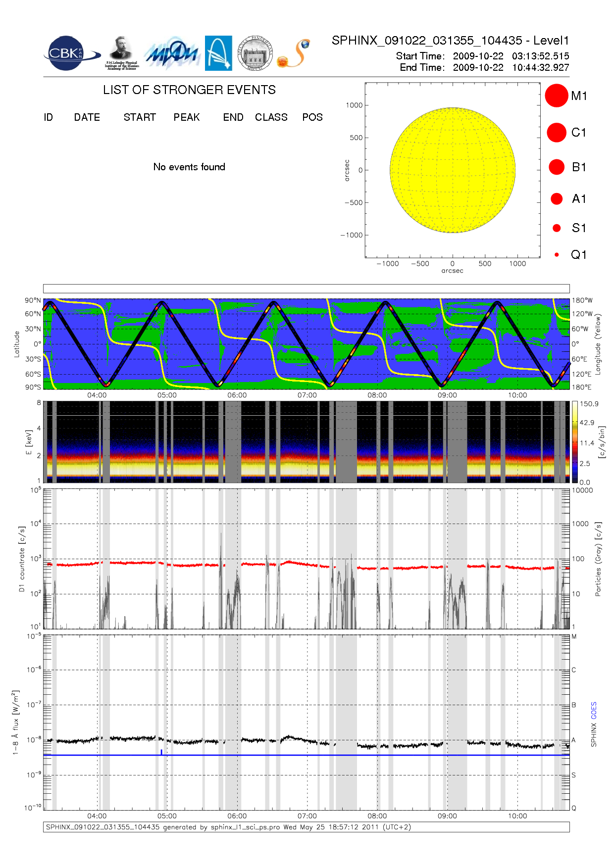Screen dimensions: 614x868
Task: Click the A1 red legend circle
Action: (557, 198)
